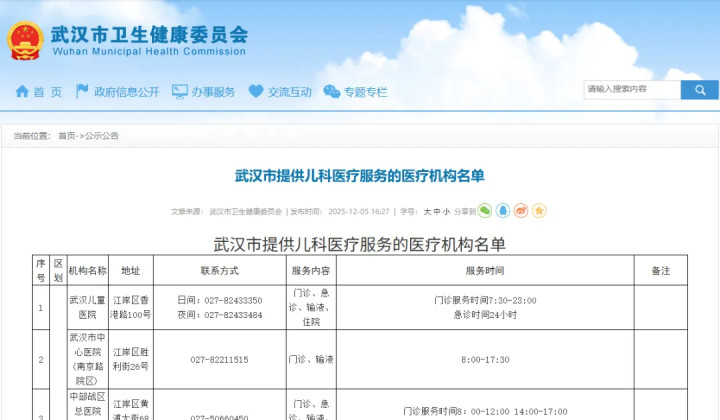The image size is (720, 420).
Task: Focus the search content input field
Action: click(631, 90)
